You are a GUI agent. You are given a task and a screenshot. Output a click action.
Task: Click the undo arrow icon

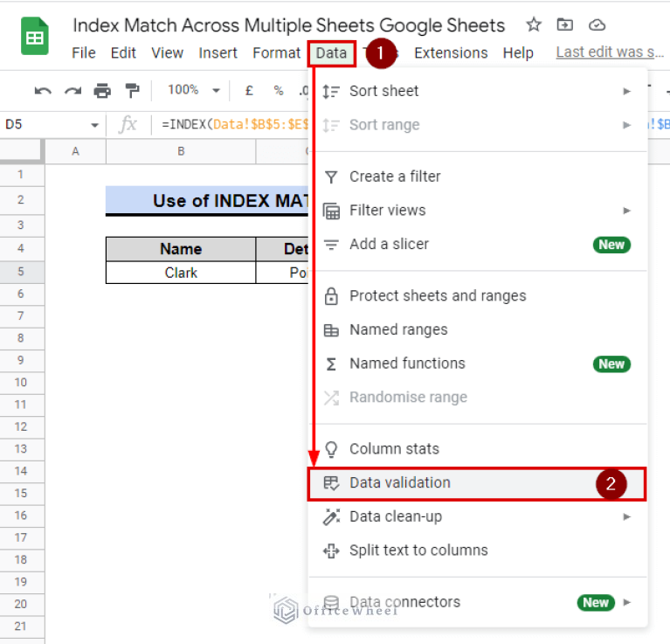(x=43, y=90)
